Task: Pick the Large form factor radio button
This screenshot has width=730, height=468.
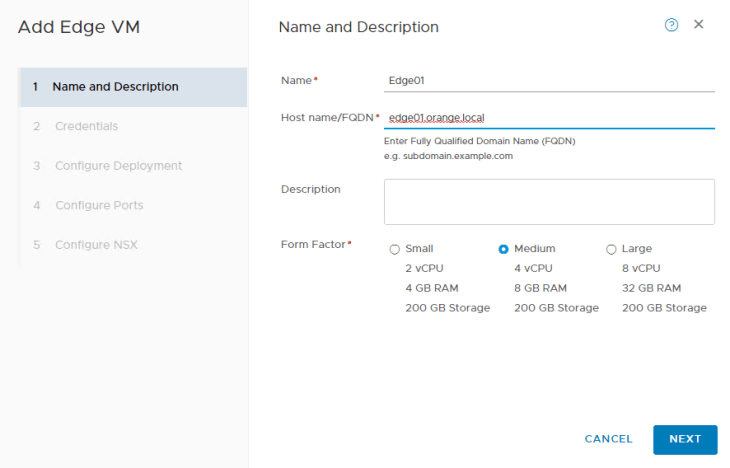Action: point(611,249)
